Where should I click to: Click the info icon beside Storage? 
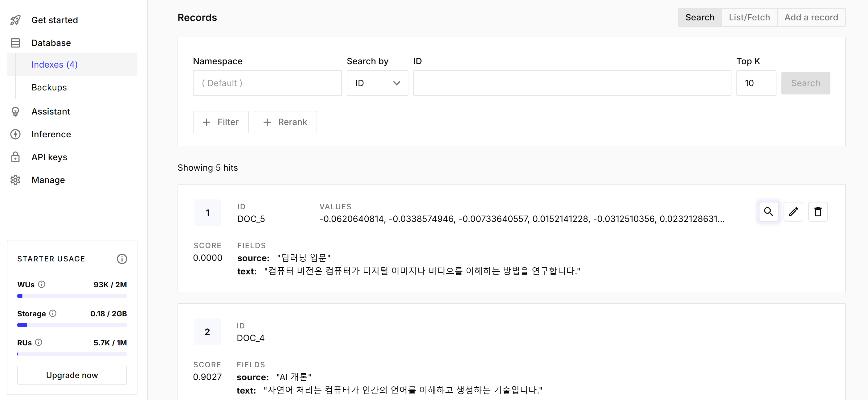(x=53, y=313)
